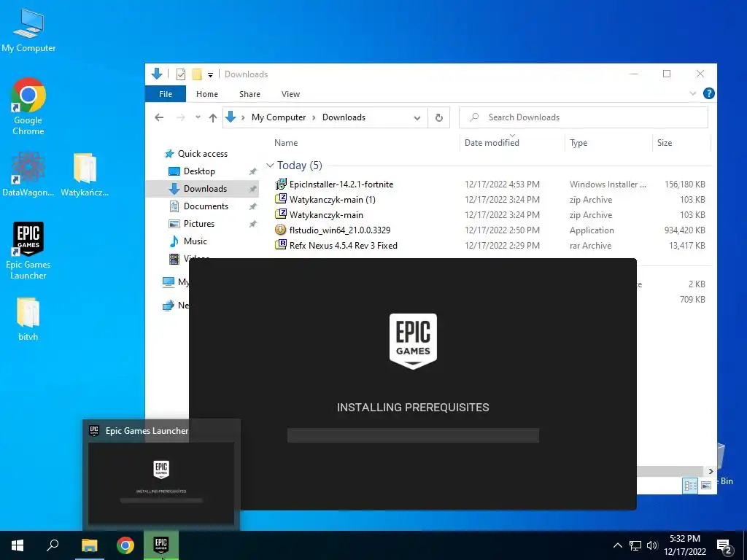Screen dimensions: 747x560
Task: Select the bitvh folder on desktop
Action: pyautogui.click(x=28, y=319)
